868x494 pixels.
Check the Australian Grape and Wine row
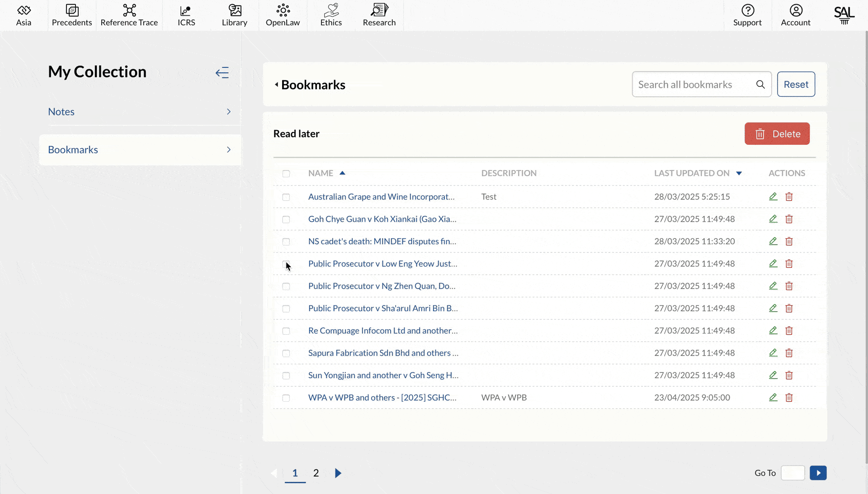point(286,197)
